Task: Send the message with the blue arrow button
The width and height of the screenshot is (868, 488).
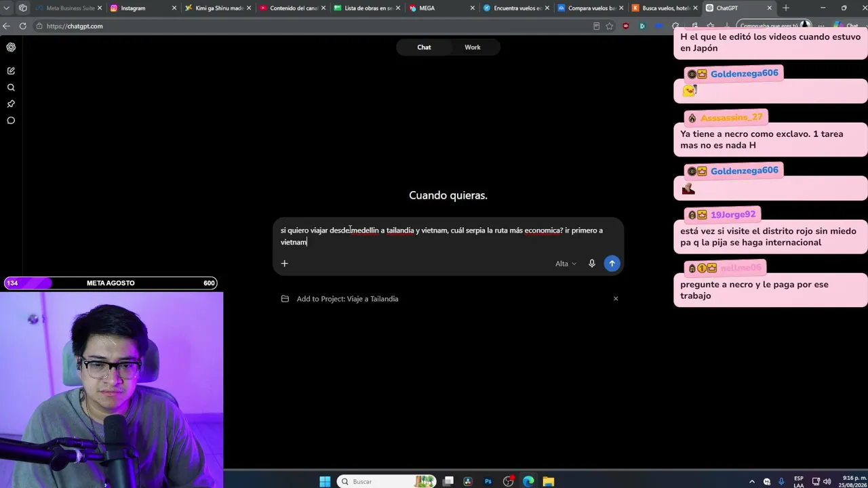Action: (x=612, y=263)
